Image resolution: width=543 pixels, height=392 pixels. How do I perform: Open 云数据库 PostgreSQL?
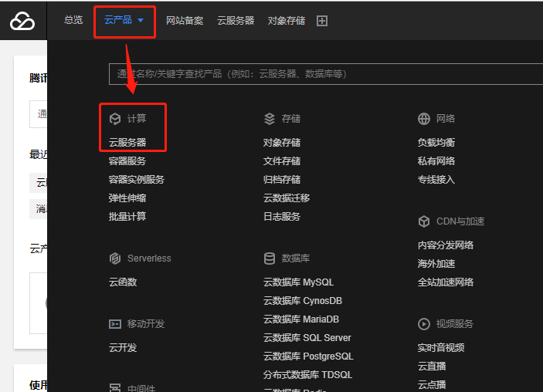[x=308, y=357]
